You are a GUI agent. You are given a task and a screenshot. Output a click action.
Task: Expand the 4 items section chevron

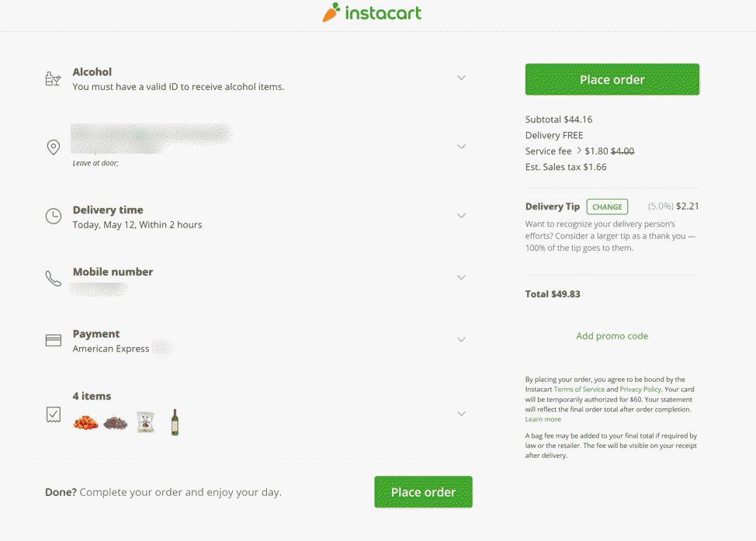pos(461,414)
